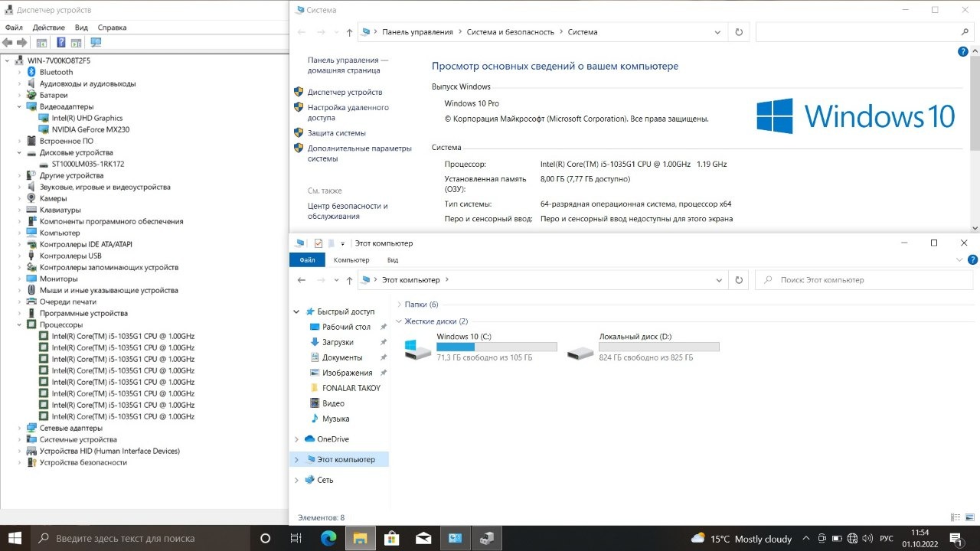The height and width of the screenshot is (551, 980).
Task: Click the File Explorer taskbar icon
Action: pyautogui.click(x=360, y=538)
